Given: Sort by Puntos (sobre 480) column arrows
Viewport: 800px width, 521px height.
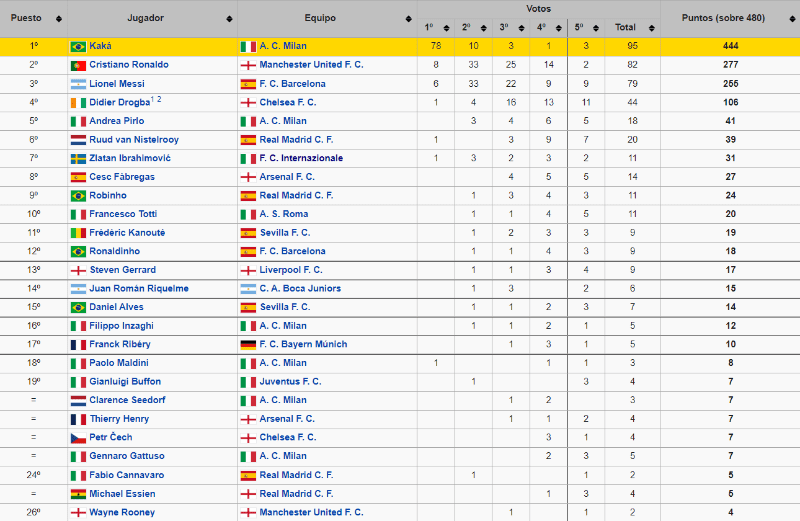Looking at the screenshot, I should (790, 19).
